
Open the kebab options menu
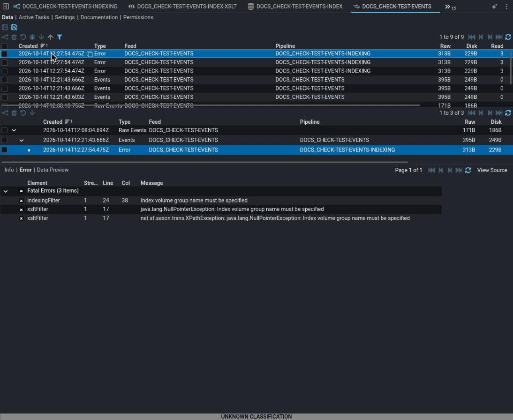click(506, 7)
